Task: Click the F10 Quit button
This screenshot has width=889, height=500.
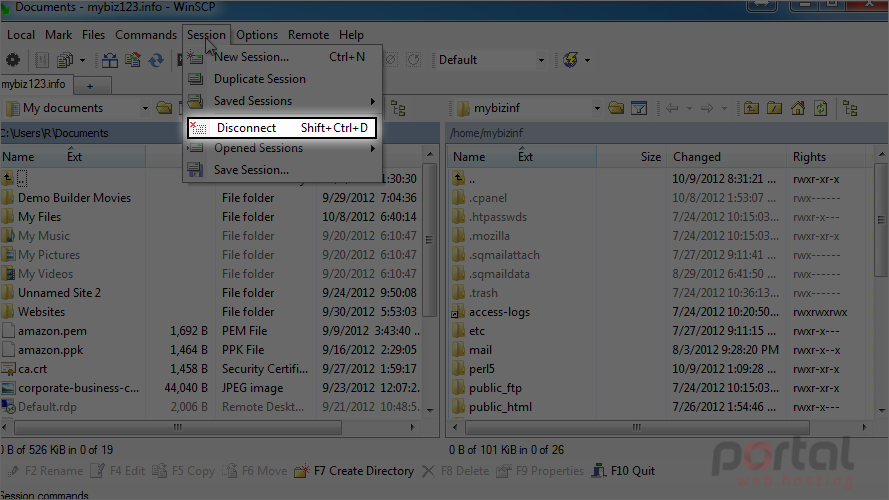Action: (623, 471)
